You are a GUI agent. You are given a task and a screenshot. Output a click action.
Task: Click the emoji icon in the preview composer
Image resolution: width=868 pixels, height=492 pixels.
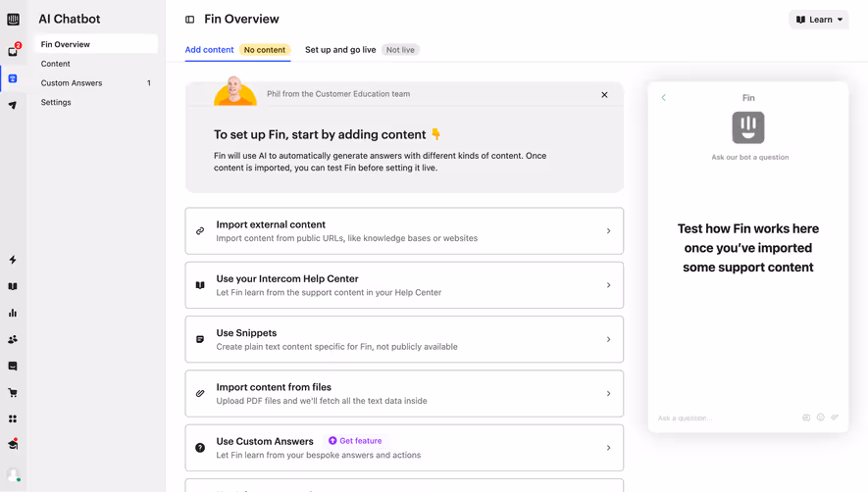(820, 418)
